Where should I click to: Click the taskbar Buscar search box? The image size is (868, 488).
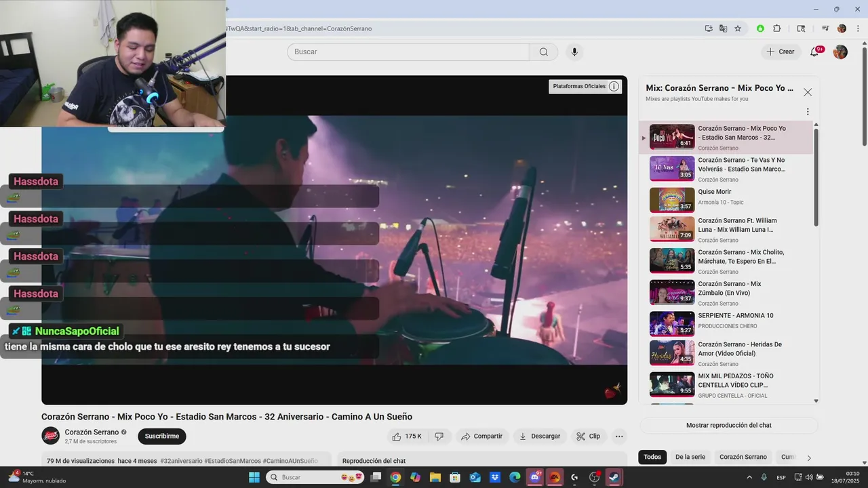pyautogui.click(x=316, y=477)
